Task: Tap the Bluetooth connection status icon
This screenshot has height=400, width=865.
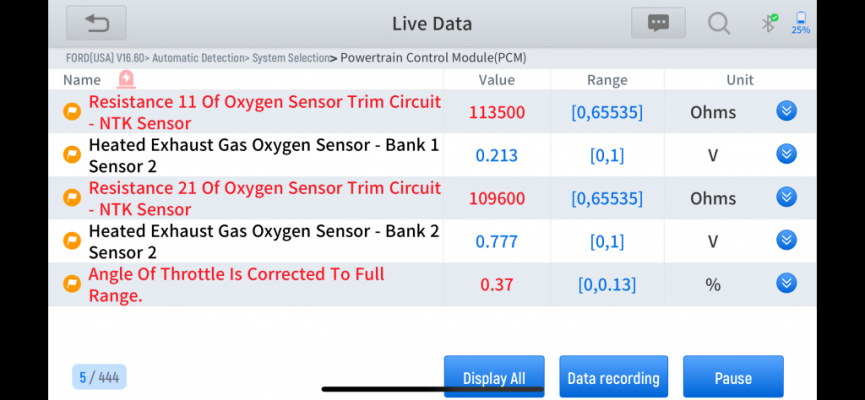Action: pyautogui.click(x=768, y=24)
